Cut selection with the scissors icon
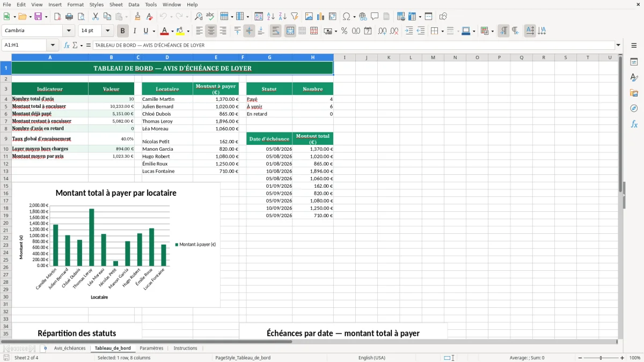This screenshot has width=644, height=362. [x=95, y=17]
